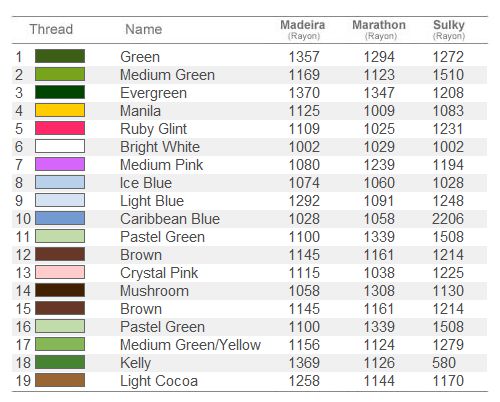Select the Bright White thread swatch
This screenshot has height=402, width=500.
[x=60, y=146]
